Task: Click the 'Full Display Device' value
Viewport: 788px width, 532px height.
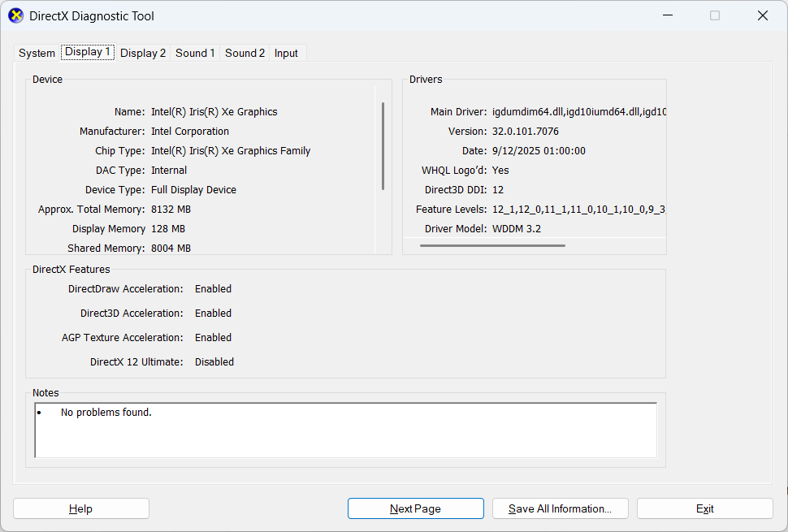Action: [193, 190]
